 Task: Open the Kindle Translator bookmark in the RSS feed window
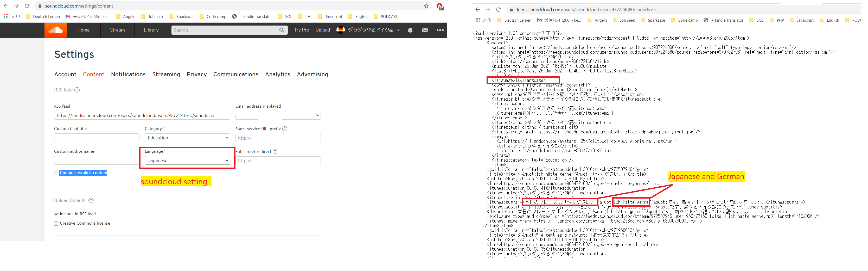pyautogui.click(x=724, y=20)
